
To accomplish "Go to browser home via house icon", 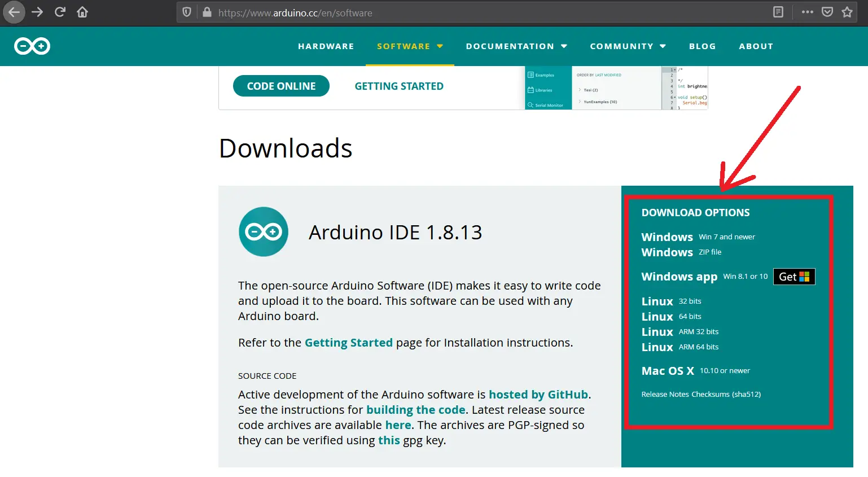I will point(82,12).
